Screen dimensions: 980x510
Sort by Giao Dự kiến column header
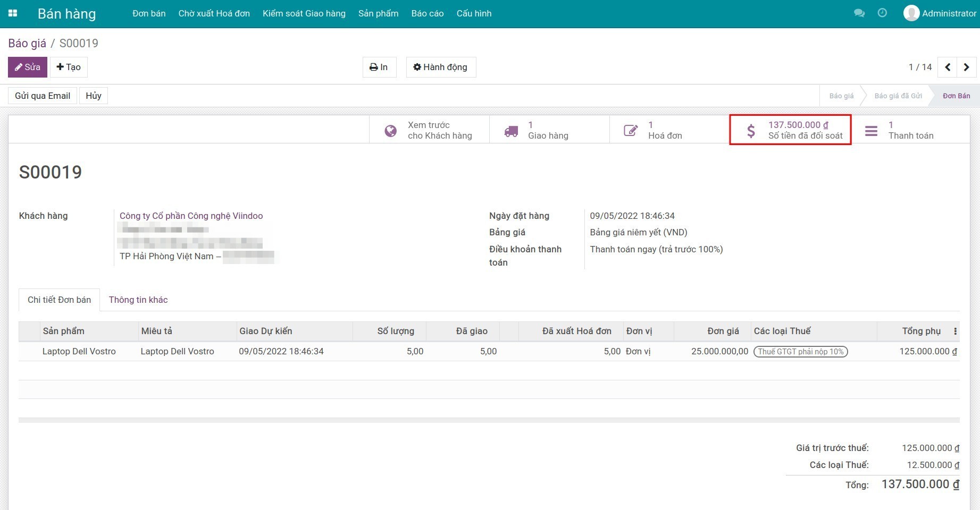[295, 331]
